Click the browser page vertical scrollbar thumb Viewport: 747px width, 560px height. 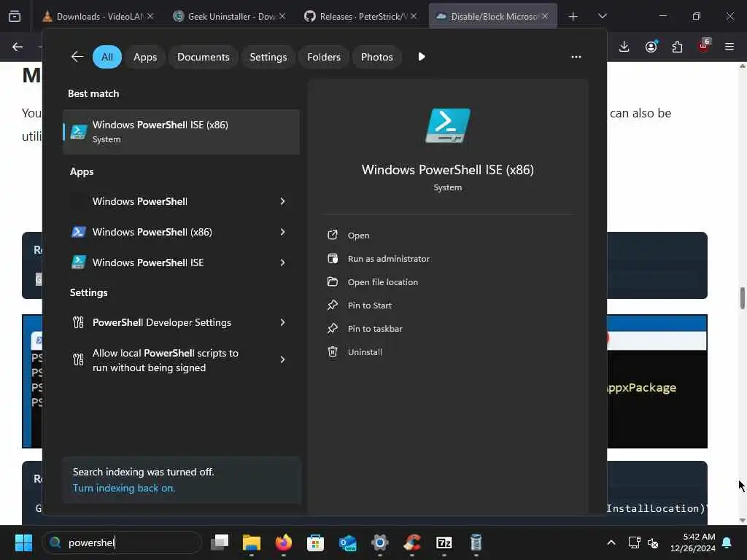(x=742, y=298)
